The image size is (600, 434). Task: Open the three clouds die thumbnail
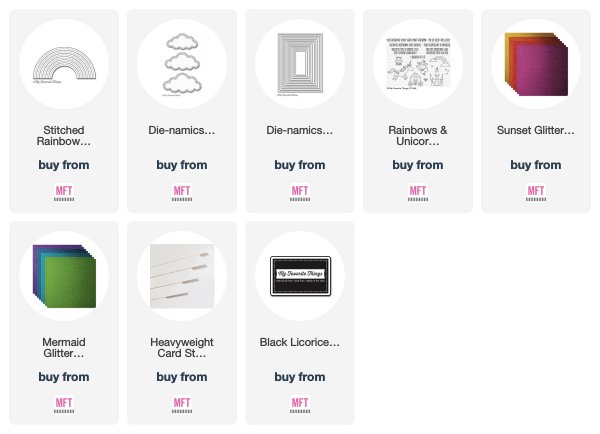182,64
